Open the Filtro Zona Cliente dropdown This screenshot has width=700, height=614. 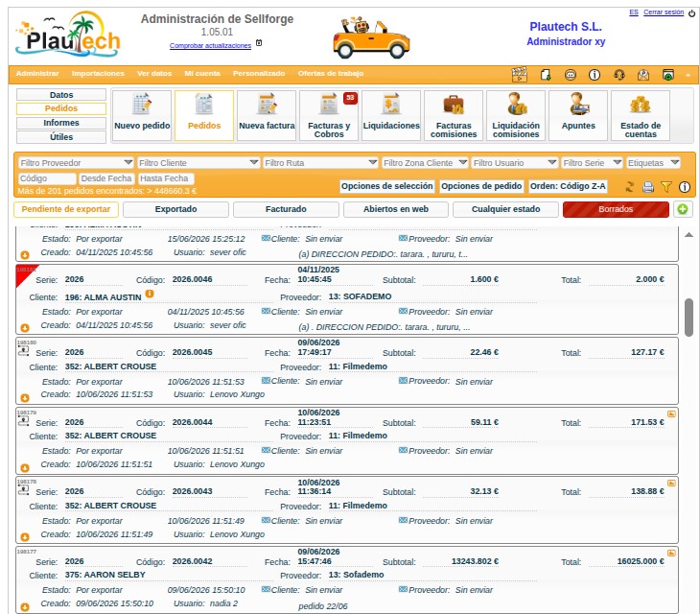tap(425, 163)
